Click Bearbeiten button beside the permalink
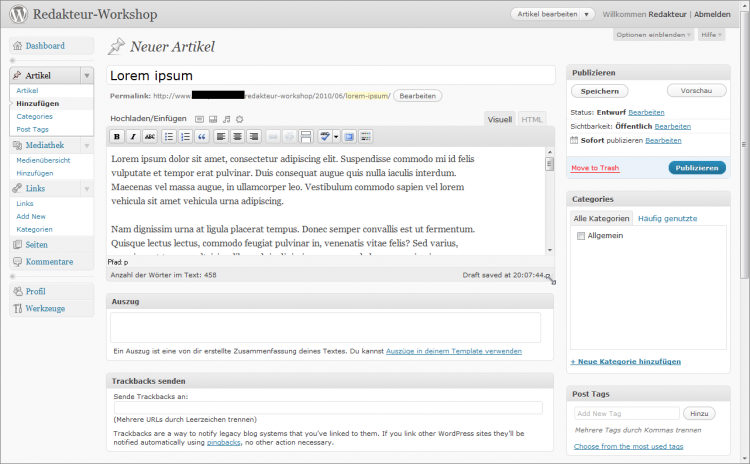750x464 pixels. click(418, 96)
